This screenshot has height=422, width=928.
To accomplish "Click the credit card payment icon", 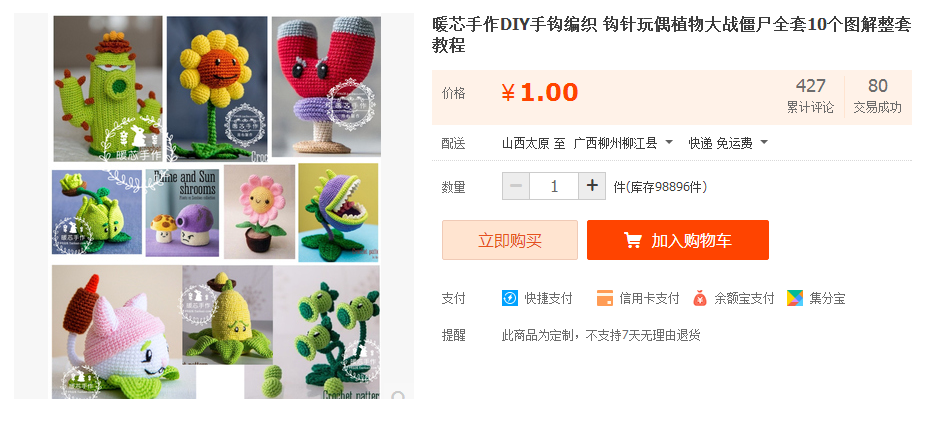I will pos(604,298).
